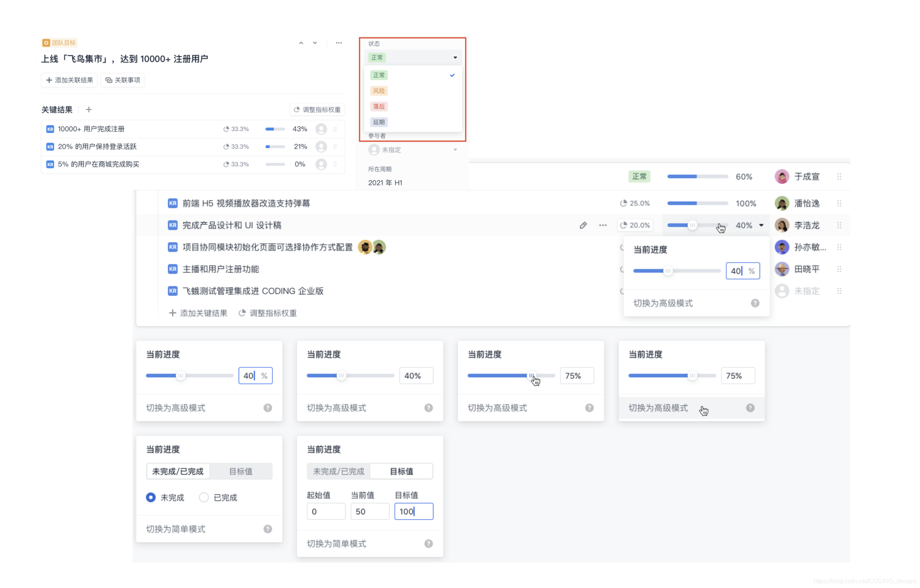Click the slider handle in the 75% progress panel
The image size is (920, 588).
pyautogui.click(x=532, y=376)
